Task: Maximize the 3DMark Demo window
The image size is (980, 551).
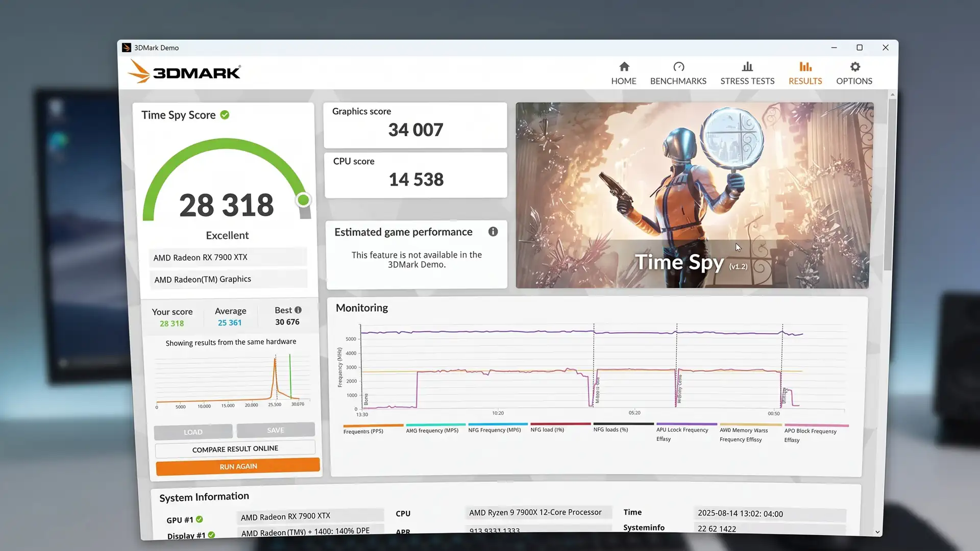Action: pyautogui.click(x=860, y=47)
